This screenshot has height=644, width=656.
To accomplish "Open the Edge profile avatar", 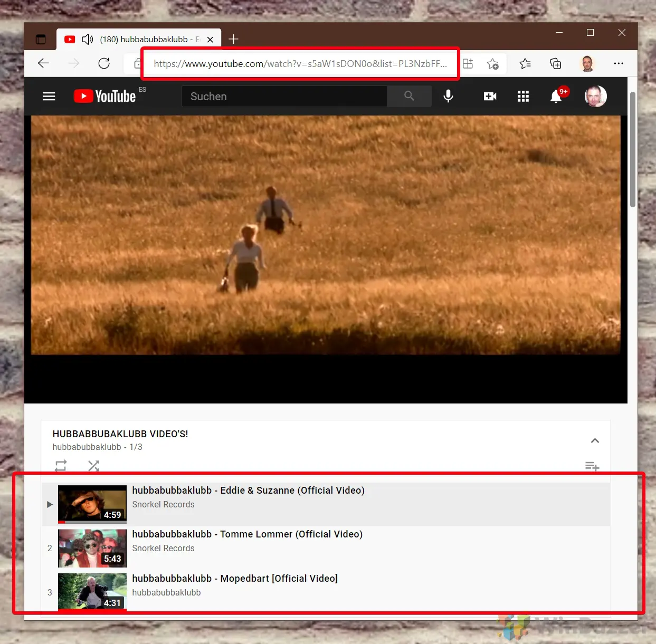I will pos(587,64).
